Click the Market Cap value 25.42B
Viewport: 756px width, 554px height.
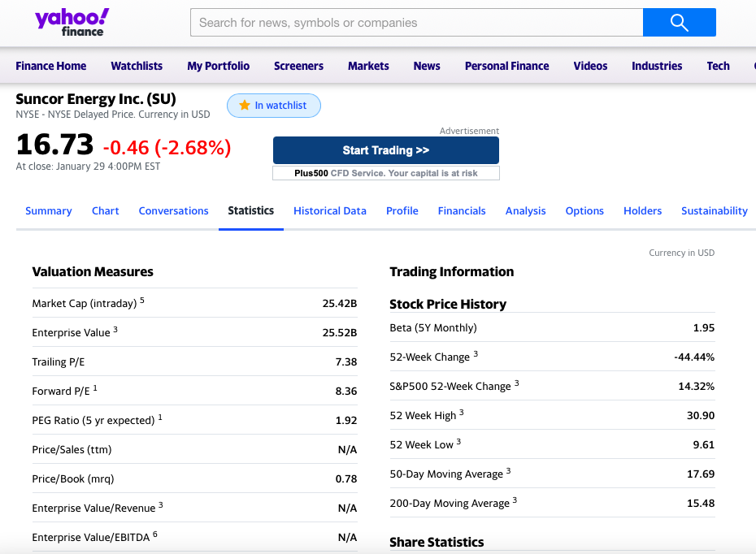pyautogui.click(x=340, y=304)
